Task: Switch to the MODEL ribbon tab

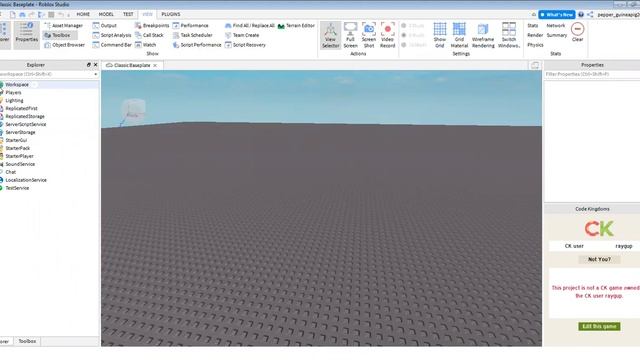Action: pyautogui.click(x=106, y=14)
